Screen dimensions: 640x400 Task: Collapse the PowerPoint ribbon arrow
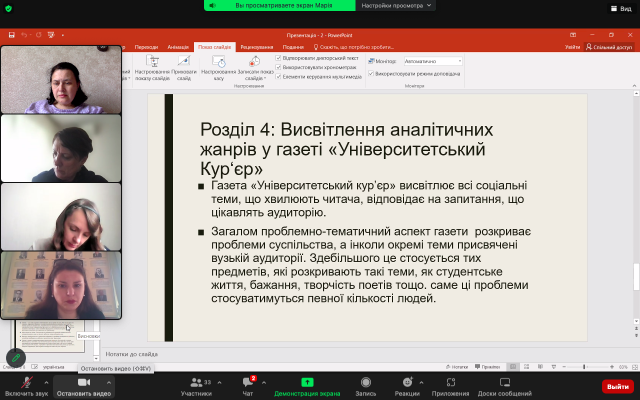click(634, 86)
